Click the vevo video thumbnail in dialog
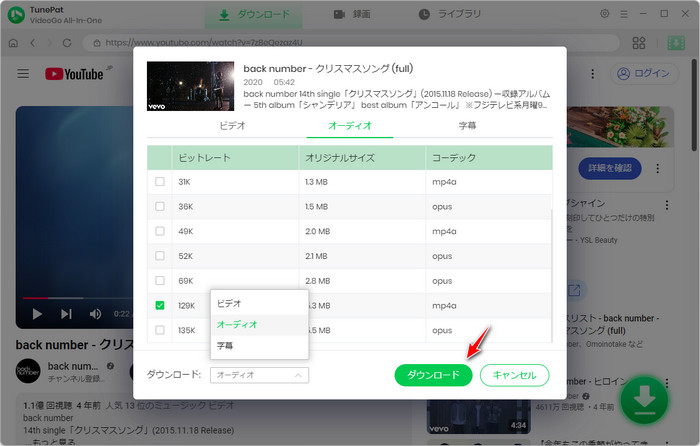 [x=191, y=86]
